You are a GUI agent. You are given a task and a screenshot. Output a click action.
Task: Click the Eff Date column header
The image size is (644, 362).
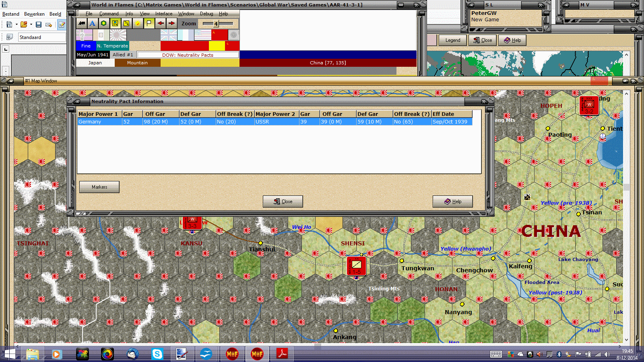point(452,114)
